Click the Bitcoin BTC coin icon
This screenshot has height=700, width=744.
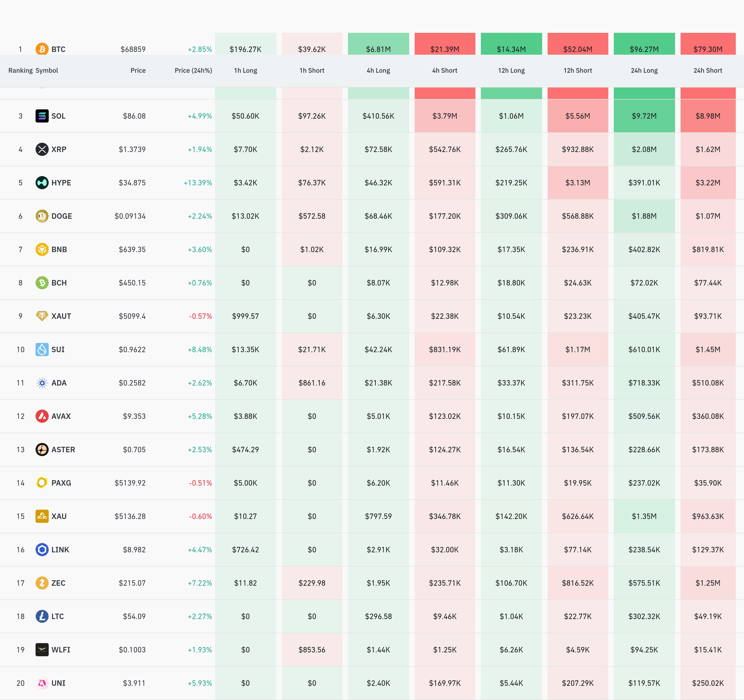point(42,49)
